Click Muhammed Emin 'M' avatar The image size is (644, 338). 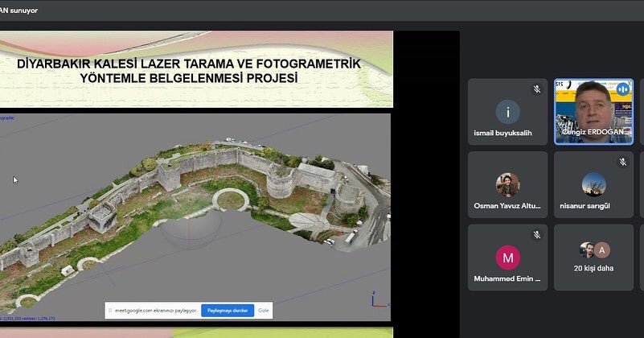507,258
